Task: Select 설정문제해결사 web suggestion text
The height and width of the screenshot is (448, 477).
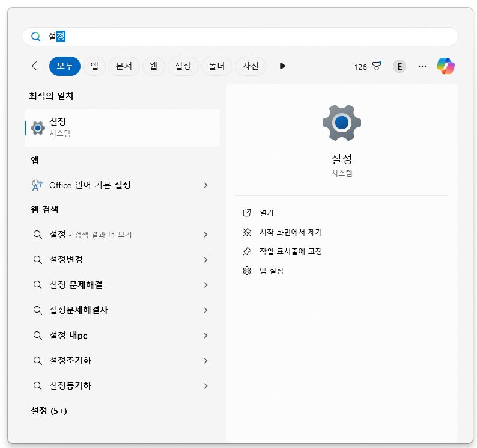Action: click(x=79, y=310)
